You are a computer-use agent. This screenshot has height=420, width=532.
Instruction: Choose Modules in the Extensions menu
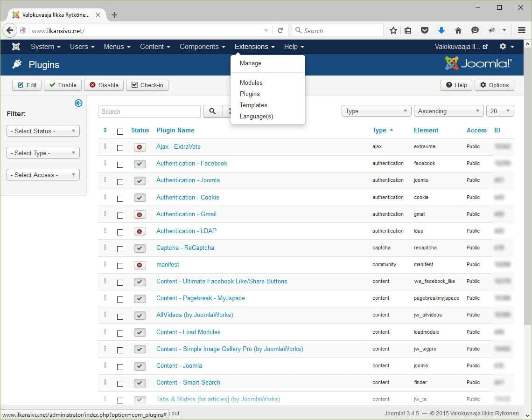251,83
